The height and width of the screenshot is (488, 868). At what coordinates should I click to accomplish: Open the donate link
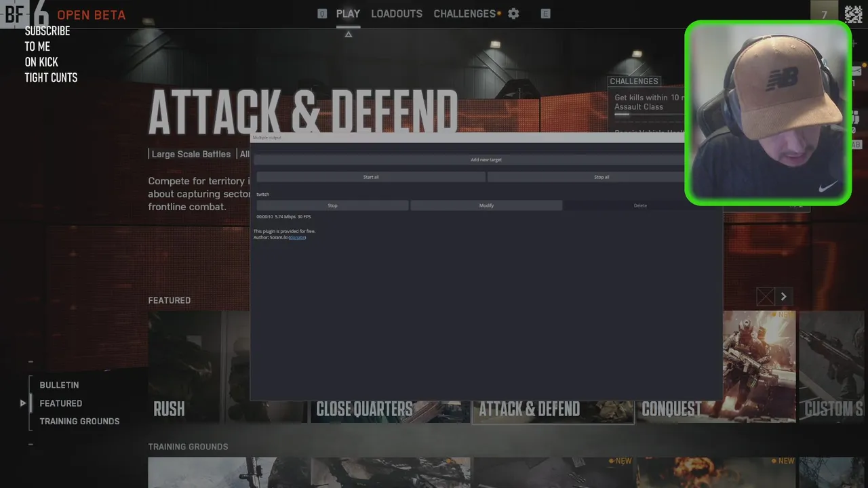(297, 237)
